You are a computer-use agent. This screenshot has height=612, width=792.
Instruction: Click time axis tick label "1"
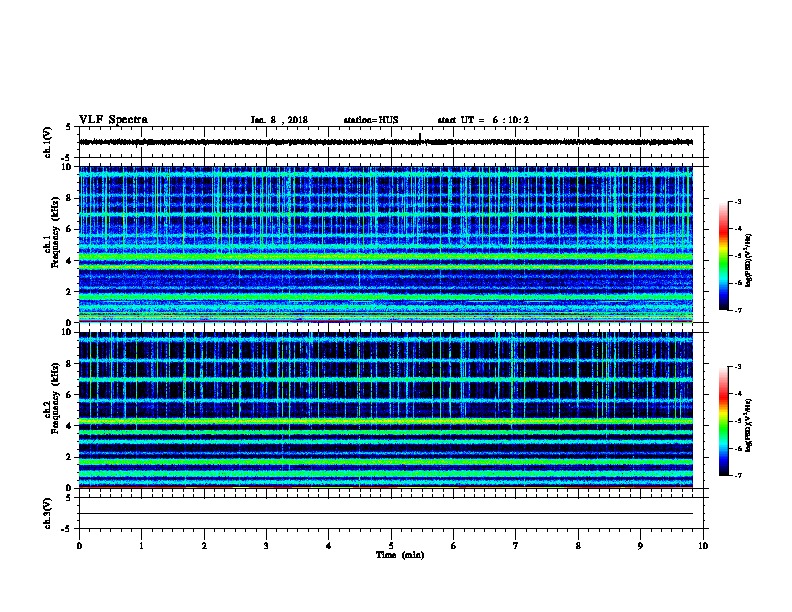[141, 546]
